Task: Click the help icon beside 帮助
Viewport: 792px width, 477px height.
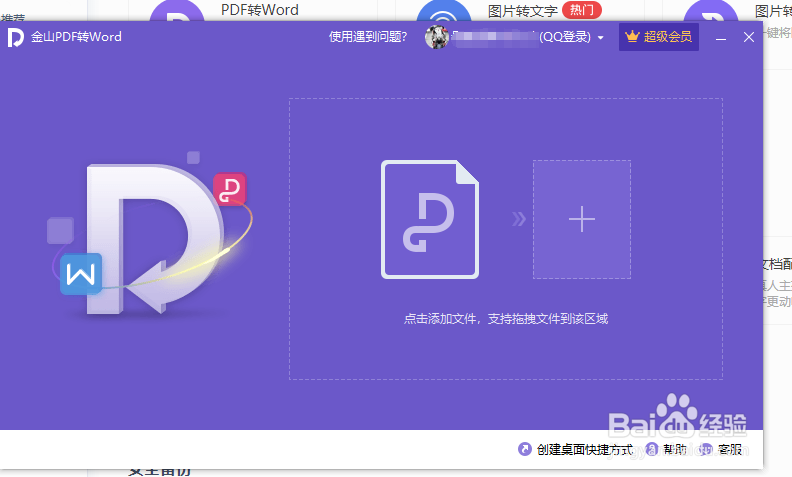Action: 652,449
